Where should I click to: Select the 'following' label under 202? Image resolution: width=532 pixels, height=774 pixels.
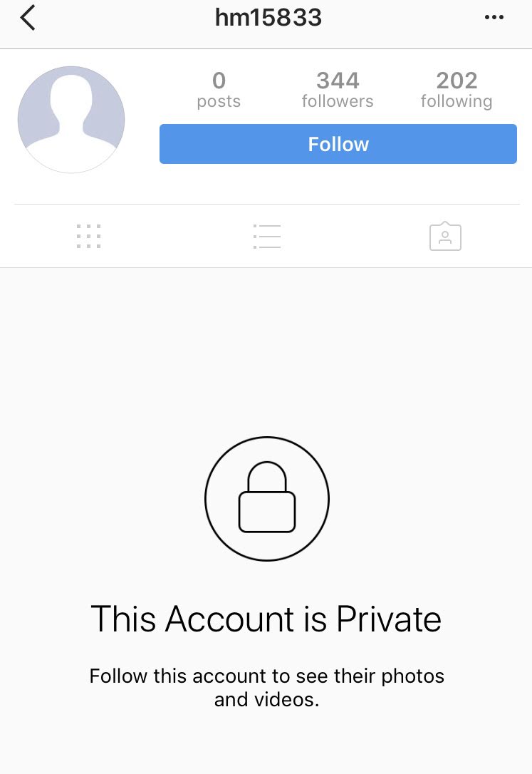point(457,102)
